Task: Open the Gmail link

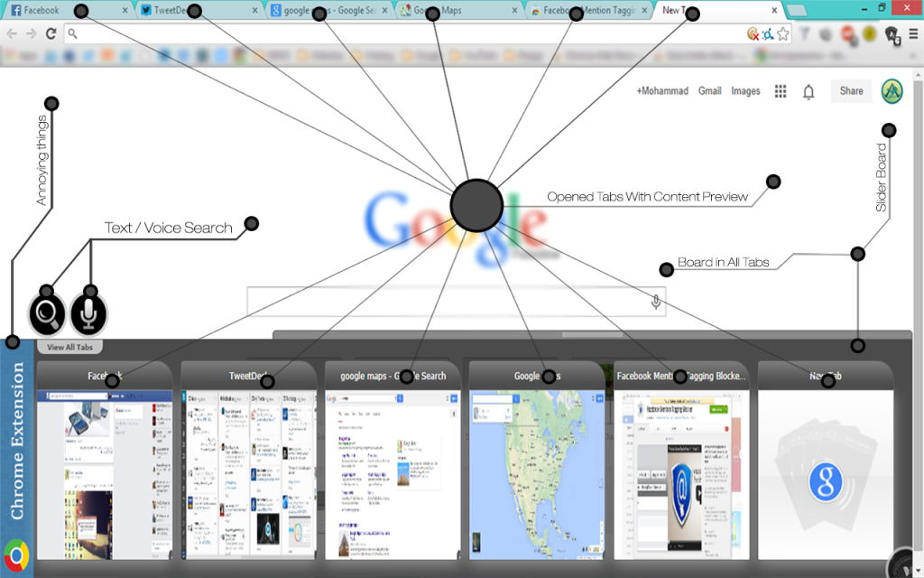Action: (709, 91)
